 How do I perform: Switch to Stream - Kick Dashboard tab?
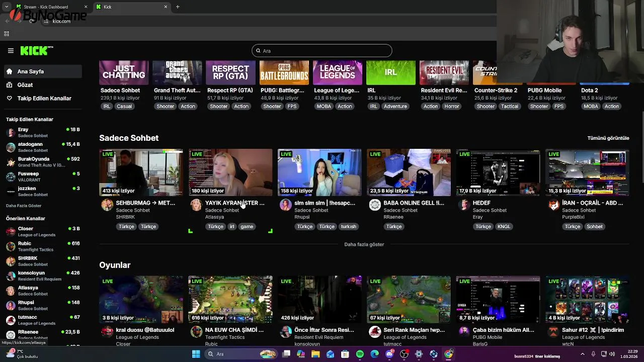(x=50, y=7)
